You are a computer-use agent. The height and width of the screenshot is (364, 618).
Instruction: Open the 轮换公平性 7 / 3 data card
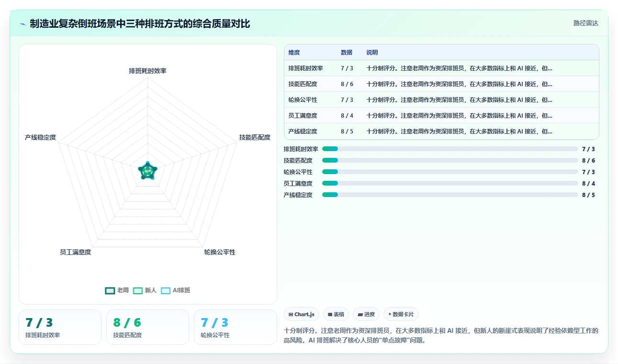pos(236,327)
